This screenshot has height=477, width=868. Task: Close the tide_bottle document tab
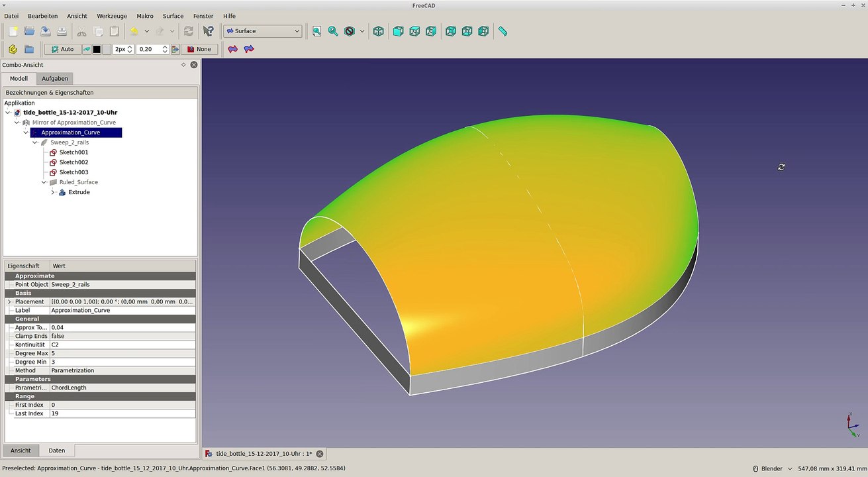coord(320,454)
